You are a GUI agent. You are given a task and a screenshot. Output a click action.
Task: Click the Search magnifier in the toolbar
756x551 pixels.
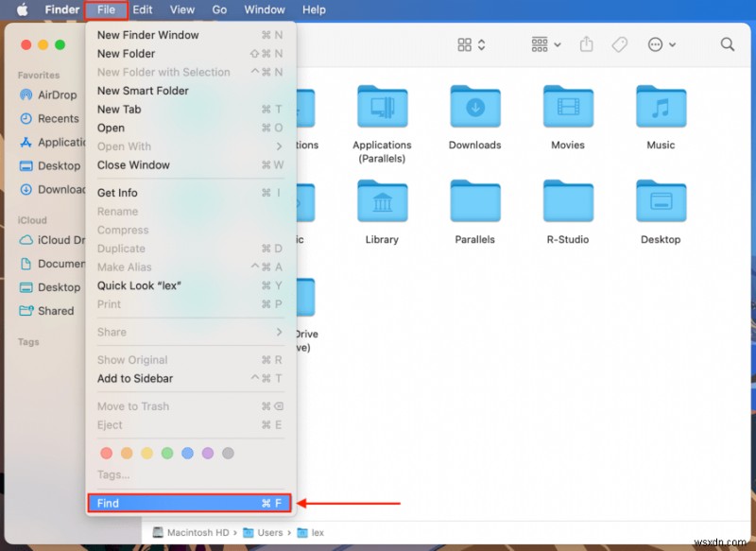pyautogui.click(x=727, y=43)
